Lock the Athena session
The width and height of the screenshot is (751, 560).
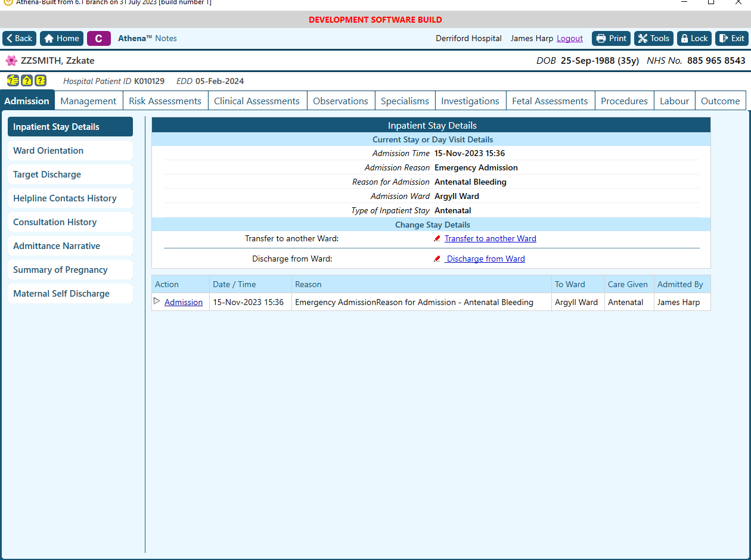click(x=694, y=38)
